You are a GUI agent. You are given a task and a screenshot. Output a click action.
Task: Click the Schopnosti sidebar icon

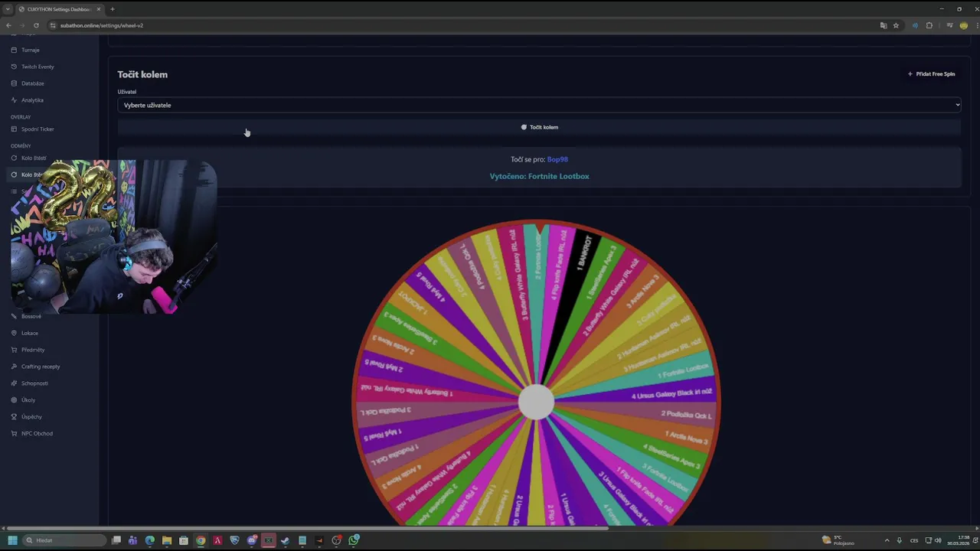(x=14, y=383)
